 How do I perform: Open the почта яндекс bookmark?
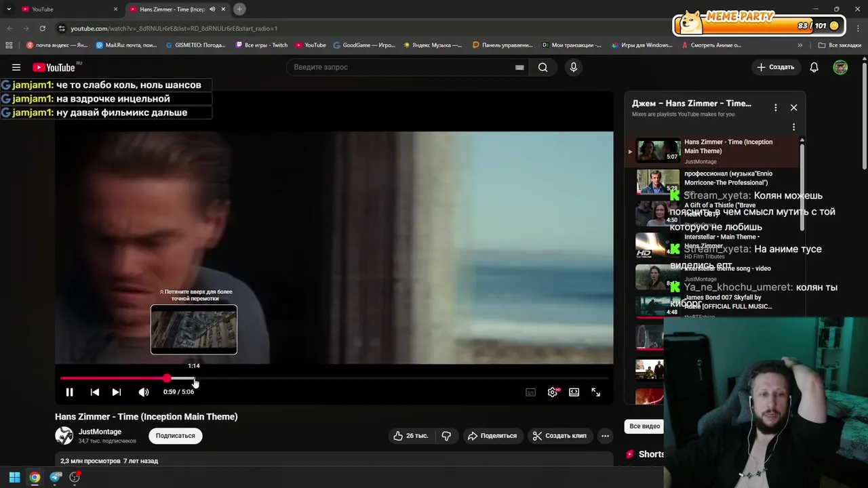pos(57,45)
